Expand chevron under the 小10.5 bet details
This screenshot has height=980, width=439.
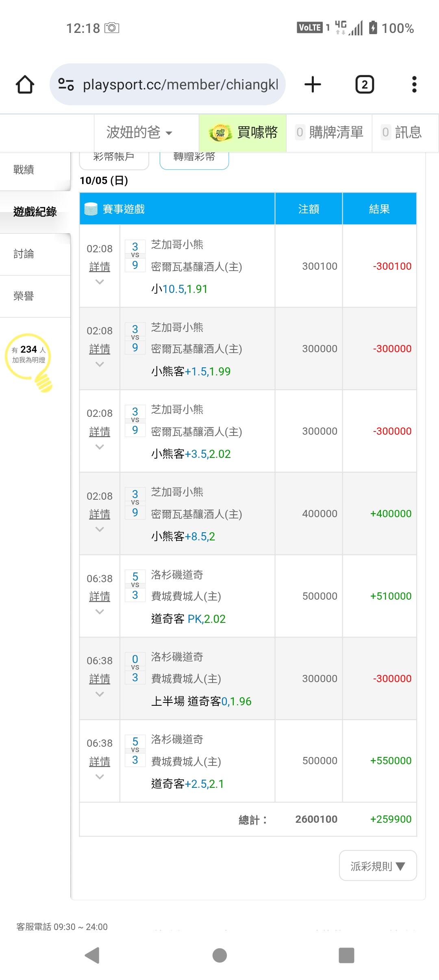click(100, 282)
